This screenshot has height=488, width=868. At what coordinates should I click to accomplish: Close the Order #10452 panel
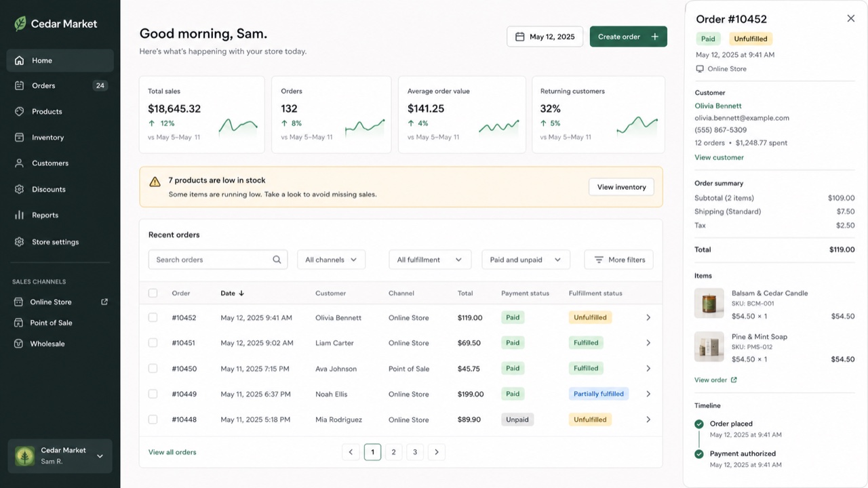(851, 18)
